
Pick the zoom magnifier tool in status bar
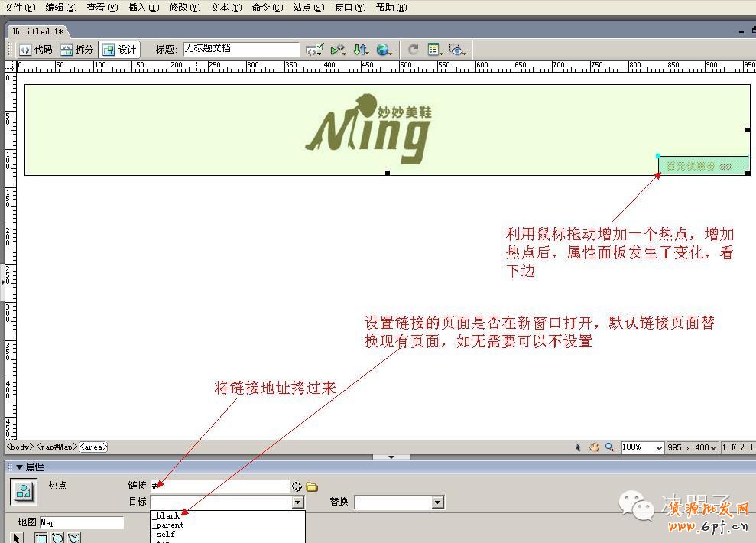point(609,447)
